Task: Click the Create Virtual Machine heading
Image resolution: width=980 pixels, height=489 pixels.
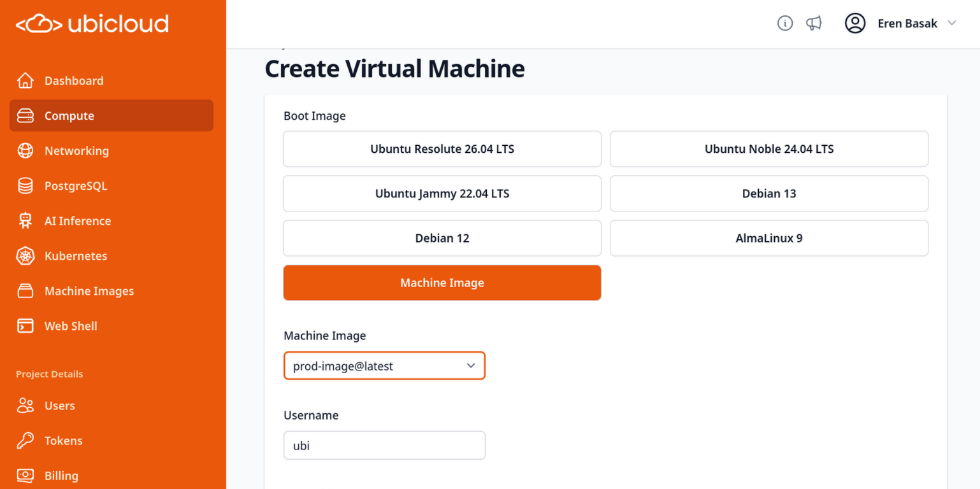Action: coord(395,68)
